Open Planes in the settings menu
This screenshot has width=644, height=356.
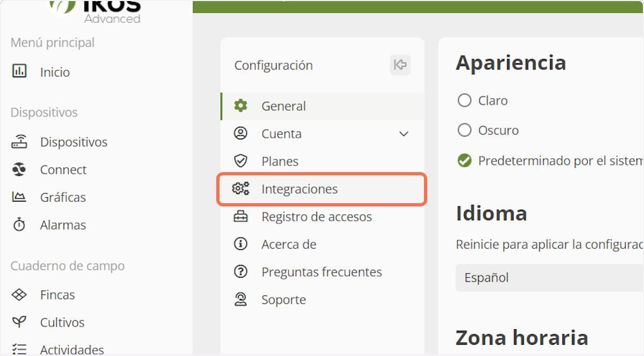point(280,161)
